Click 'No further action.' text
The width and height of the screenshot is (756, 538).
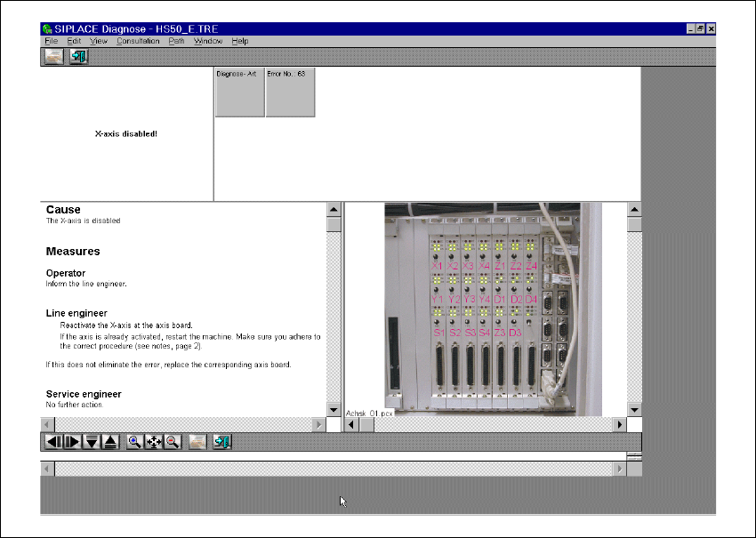pyautogui.click(x=75, y=405)
